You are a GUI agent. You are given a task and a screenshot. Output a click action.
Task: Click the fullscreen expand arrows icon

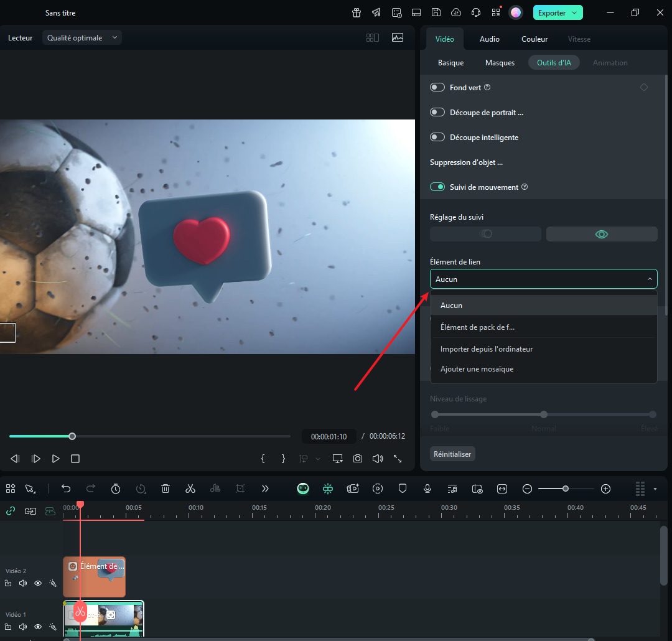click(x=398, y=459)
